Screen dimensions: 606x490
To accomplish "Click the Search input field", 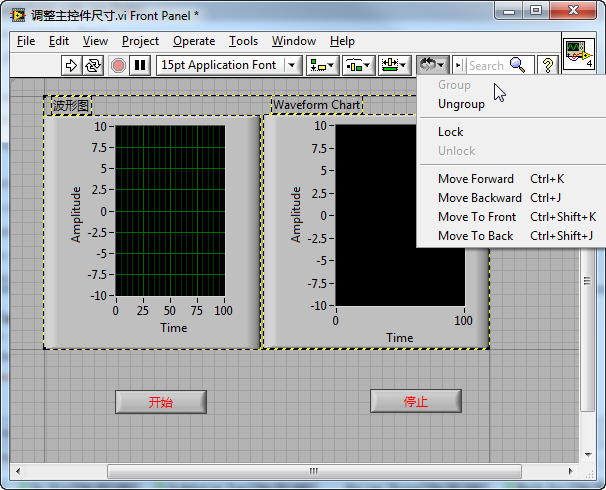I will pos(488,65).
